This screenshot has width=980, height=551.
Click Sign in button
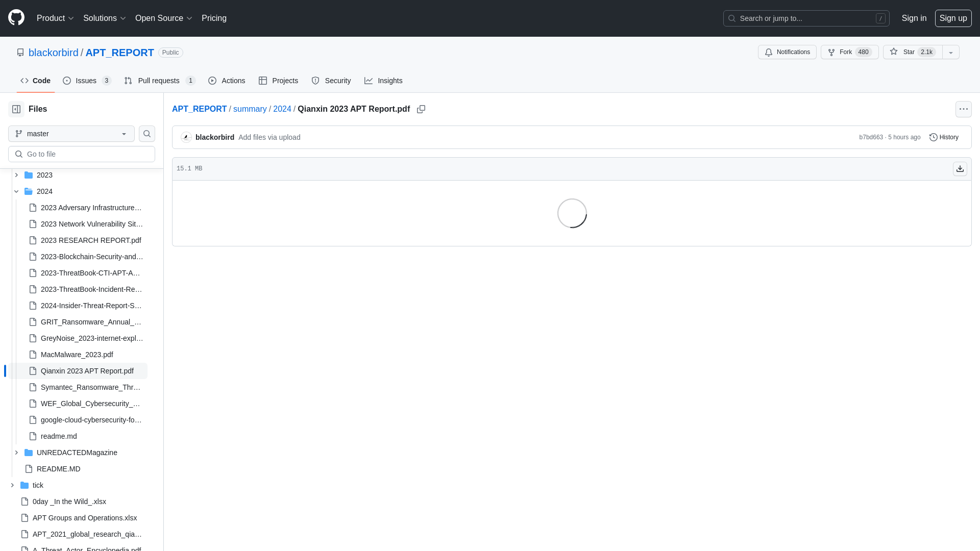tap(914, 17)
